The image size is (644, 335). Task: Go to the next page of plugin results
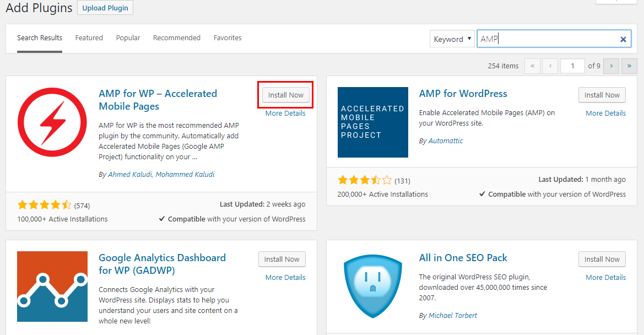click(611, 66)
